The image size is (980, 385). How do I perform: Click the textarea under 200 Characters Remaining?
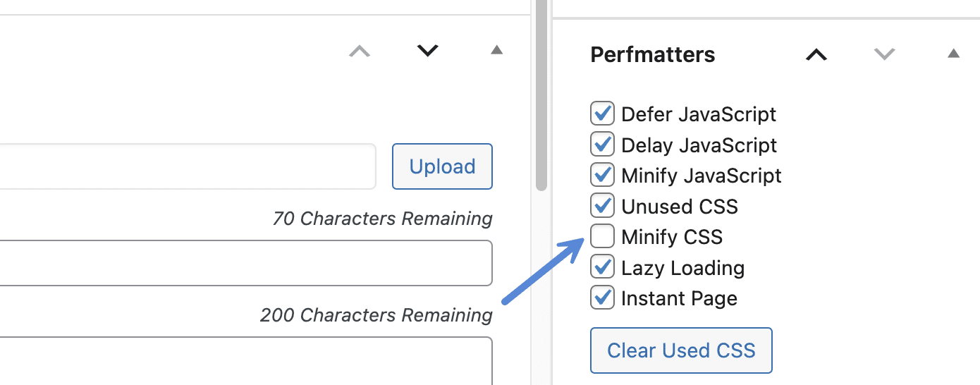245,360
